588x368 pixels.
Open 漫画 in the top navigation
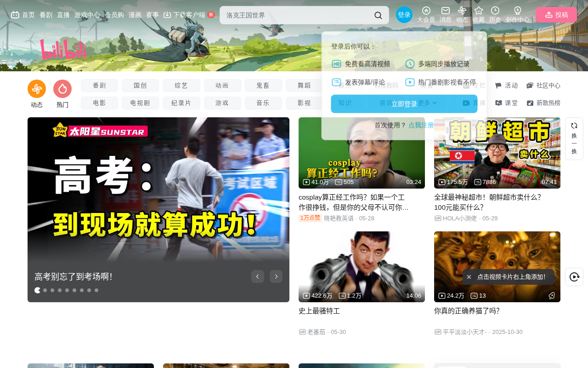tap(135, 15)
